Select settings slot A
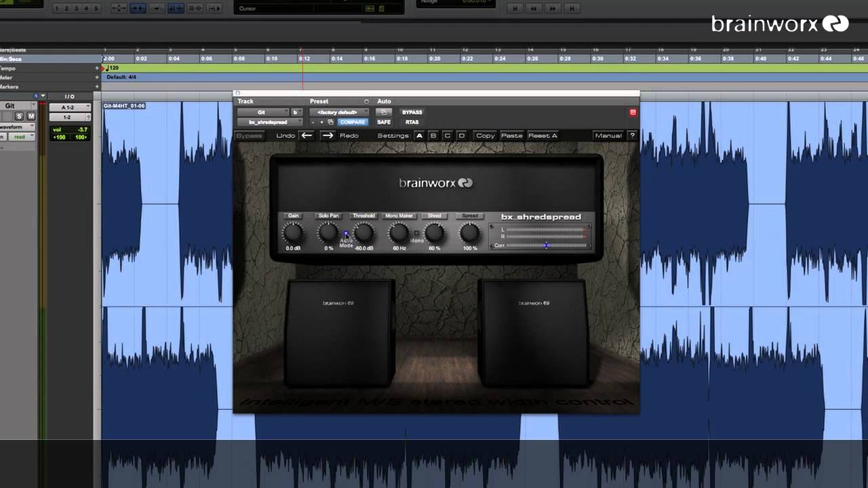868x488 pixels. 419,136
